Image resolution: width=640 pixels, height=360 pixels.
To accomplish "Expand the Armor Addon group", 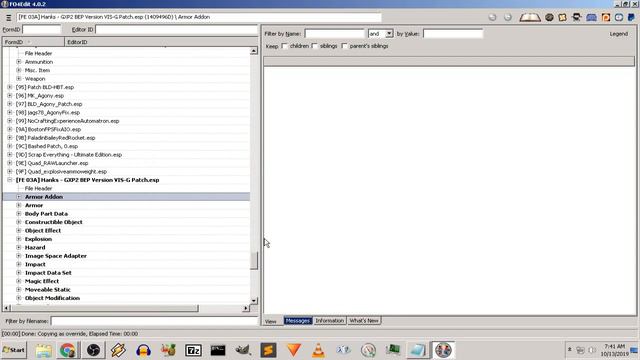I will [19, 197].
